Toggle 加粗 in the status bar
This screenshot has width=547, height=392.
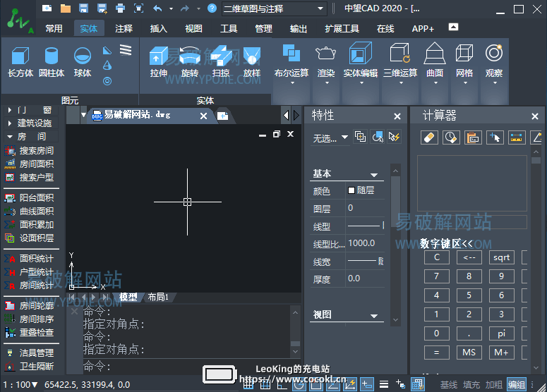pos(493,385)
